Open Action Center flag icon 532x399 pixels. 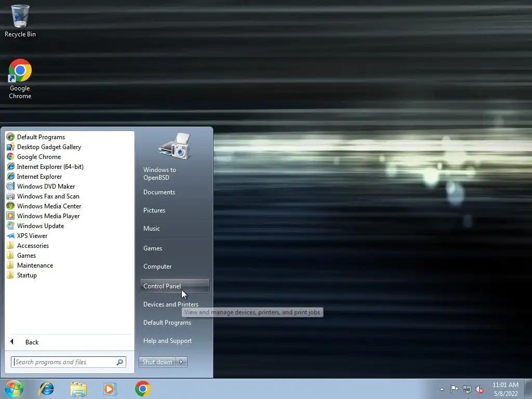tap(454, 389)
